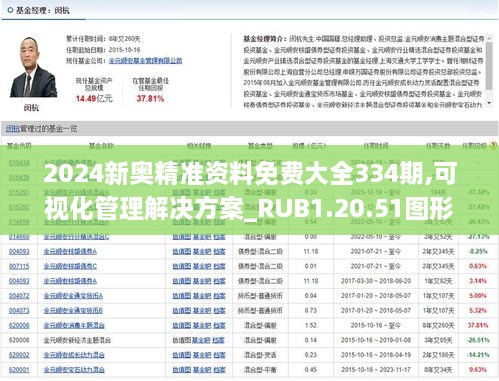Open fund code 007115 link
Viewport: 499px width, 381px height.
[19, 266]
